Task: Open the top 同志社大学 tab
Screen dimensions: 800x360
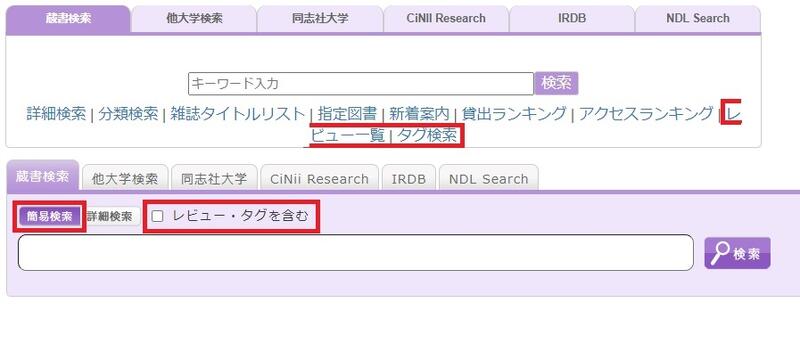Action: click(320, 19)
